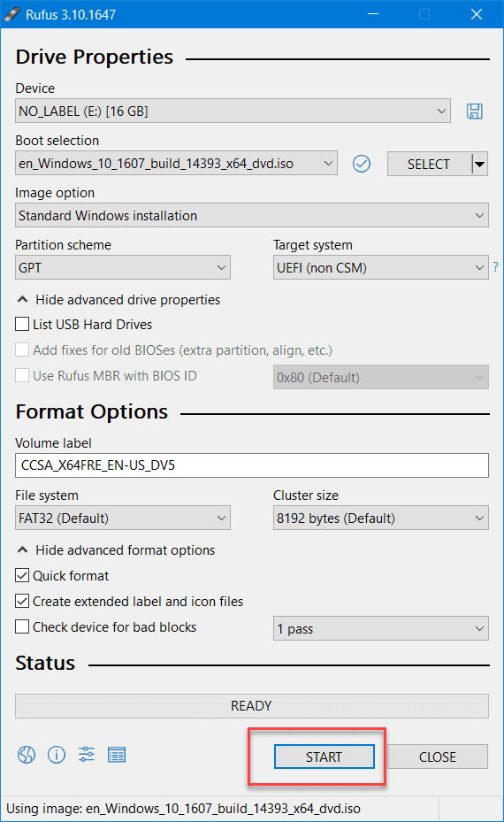Click the READY progress bar
This screenshot has height=822, width=504.
click(251, 705)
